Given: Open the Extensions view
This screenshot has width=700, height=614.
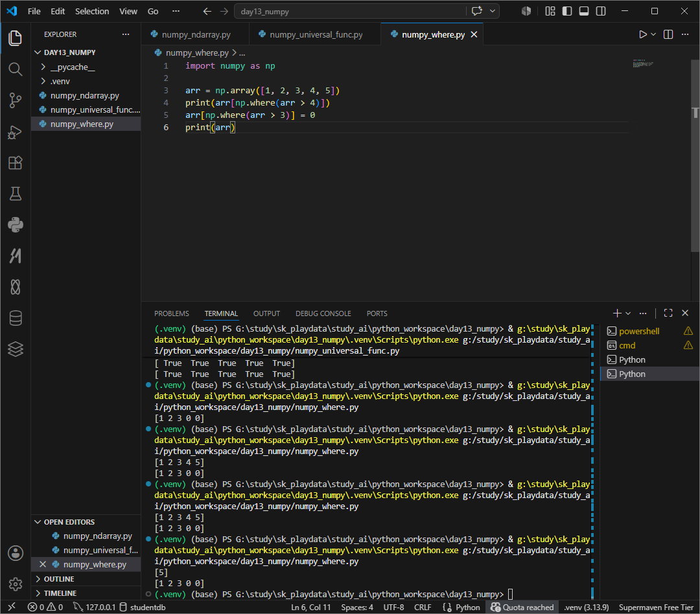Looking at the screenshot, I should tap(15, 163).
